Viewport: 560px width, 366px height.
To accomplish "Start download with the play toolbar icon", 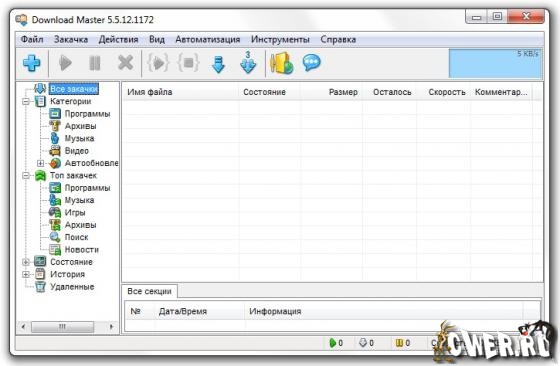I will 65,63.
